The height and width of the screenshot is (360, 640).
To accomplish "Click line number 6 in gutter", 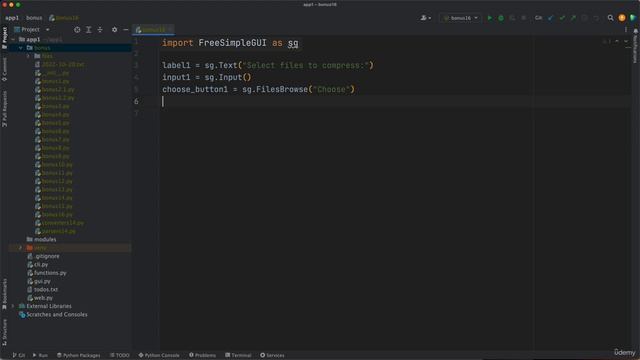I will (x=136, y=102).
